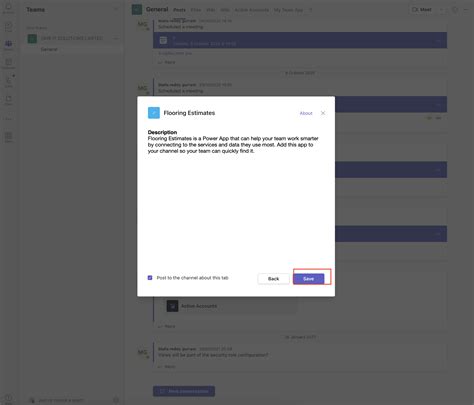Open Calls in the Teams sidebar

pos(8,81)
